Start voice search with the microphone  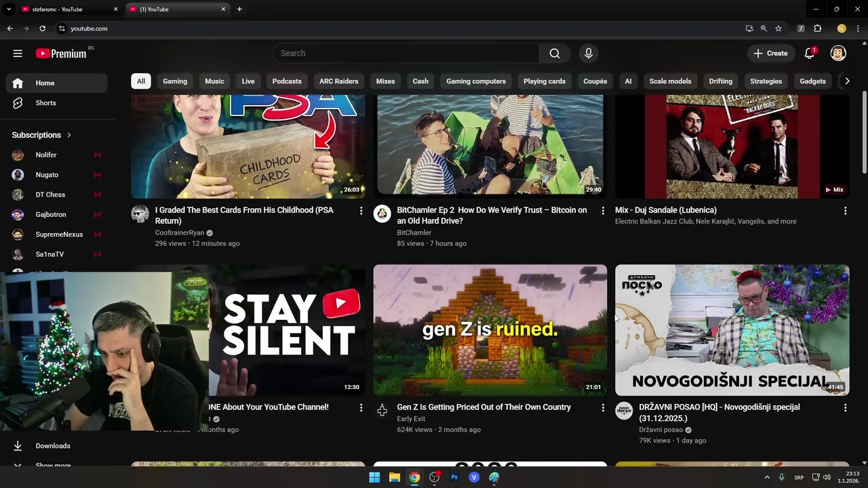(589, 54)
